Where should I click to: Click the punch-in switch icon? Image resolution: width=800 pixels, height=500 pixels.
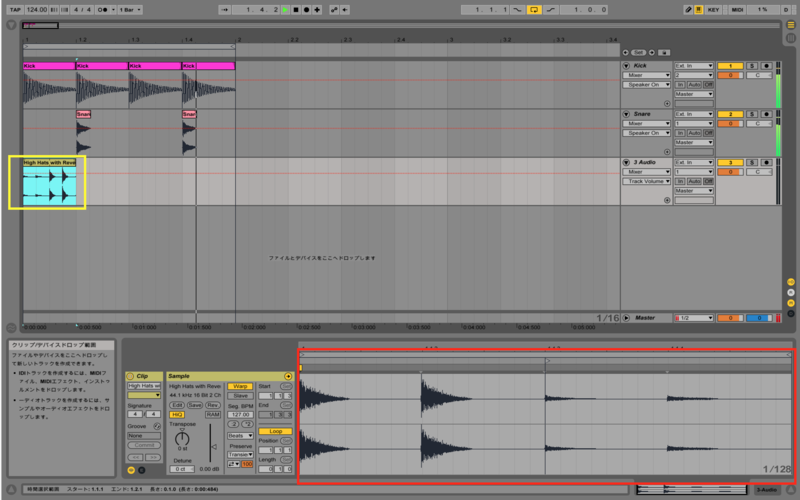click(517, 10)
